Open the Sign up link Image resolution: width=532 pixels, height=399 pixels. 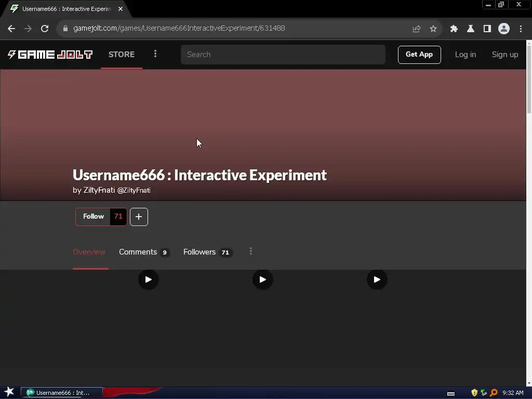pos(504,55)
